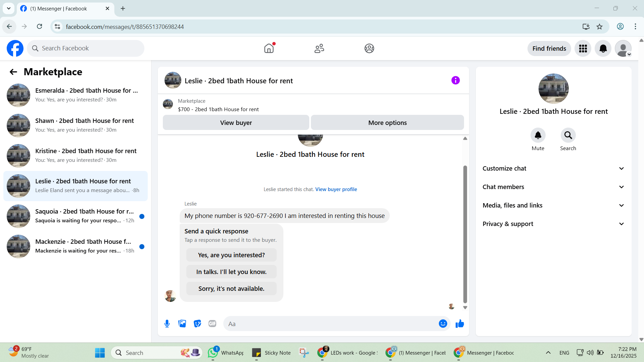Mute this conversation bell icon
This screenshot has height=362, width=644.
tap(538, 135)
